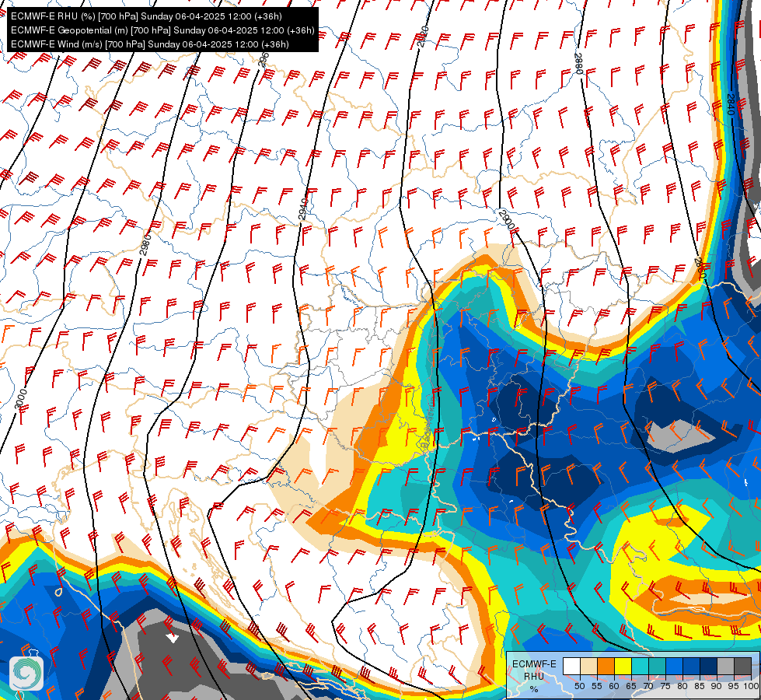Viewport: 761px width, 700px height.
Task: Click the ECMWF-E RHU % legend title
Action: [x=534, y=676]
